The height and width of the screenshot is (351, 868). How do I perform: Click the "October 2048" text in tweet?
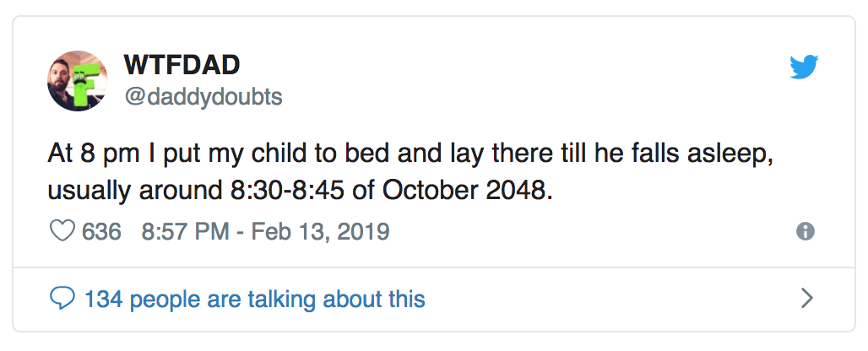[467, 191]
